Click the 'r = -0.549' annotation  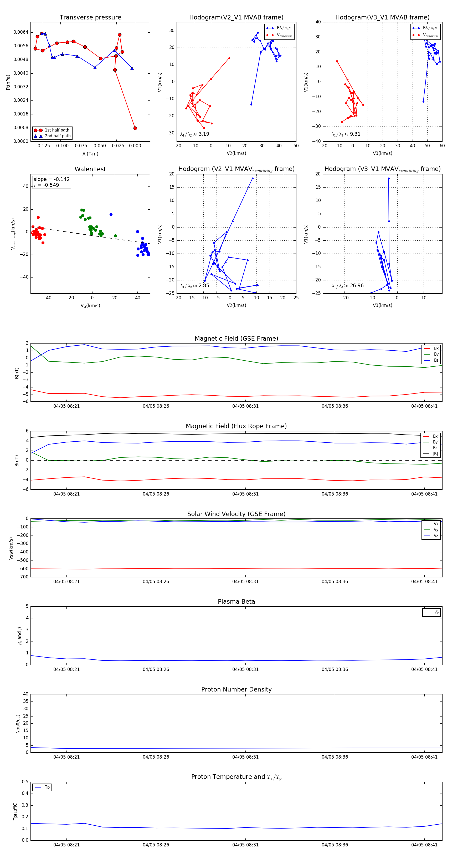[x=47, y=185]
